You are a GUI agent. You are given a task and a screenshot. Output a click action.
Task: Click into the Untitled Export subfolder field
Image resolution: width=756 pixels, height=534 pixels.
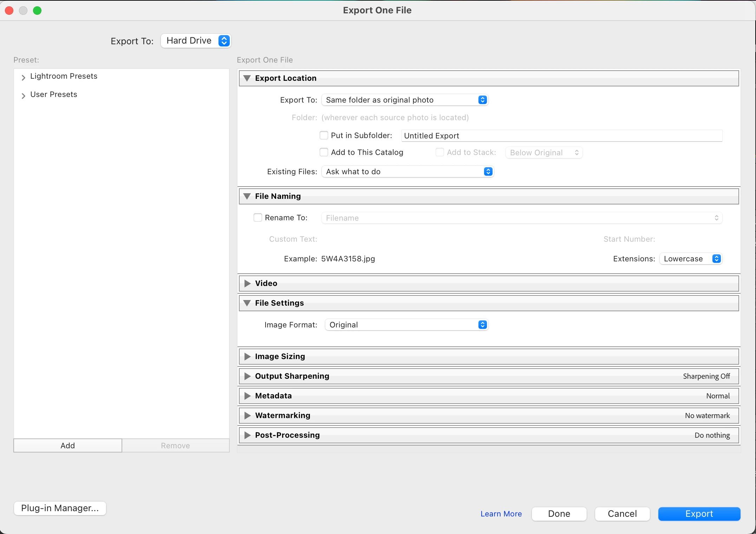tap(561, 136)
